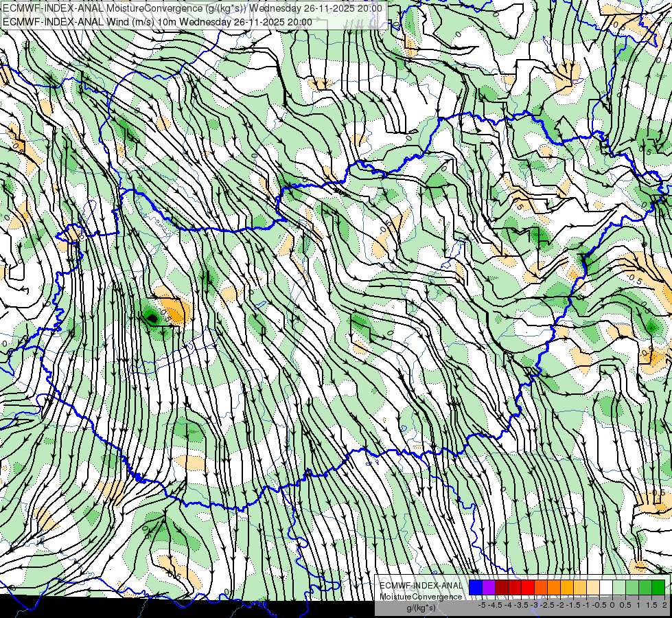Viewport: 672px width, 618px height.
Task: Select the white legend swatch between -0.5 and 0
Action: click(x=606, y=587)
